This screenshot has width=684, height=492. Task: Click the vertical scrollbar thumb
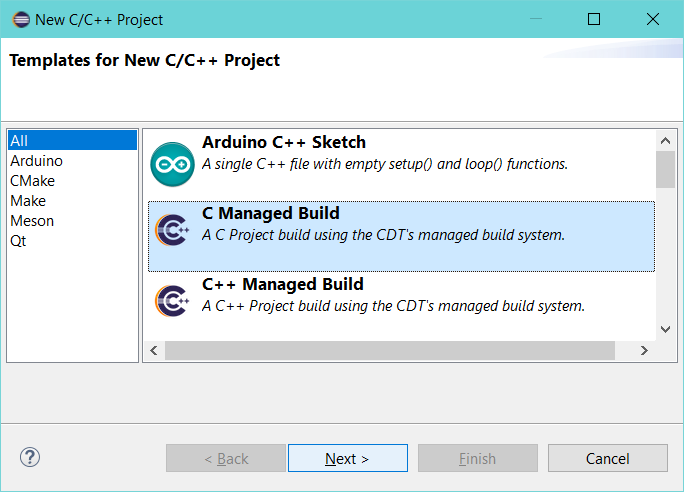[665, 169]
